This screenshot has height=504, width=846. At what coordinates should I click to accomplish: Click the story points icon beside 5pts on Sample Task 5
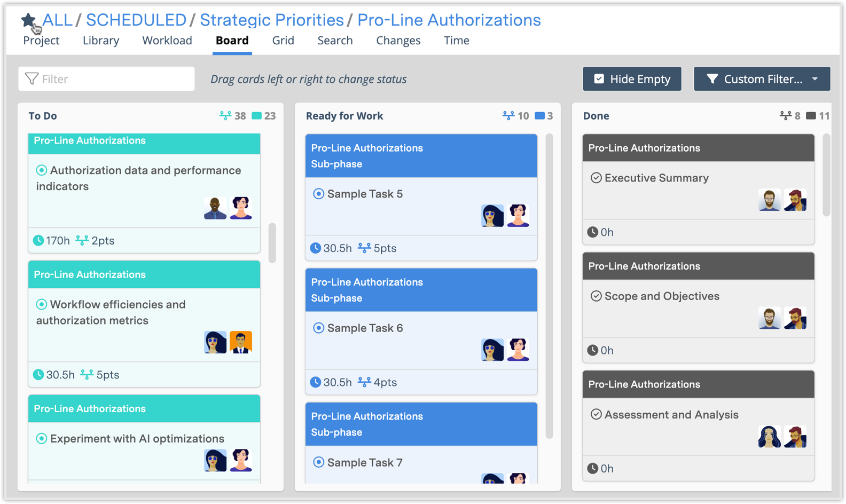364,248
